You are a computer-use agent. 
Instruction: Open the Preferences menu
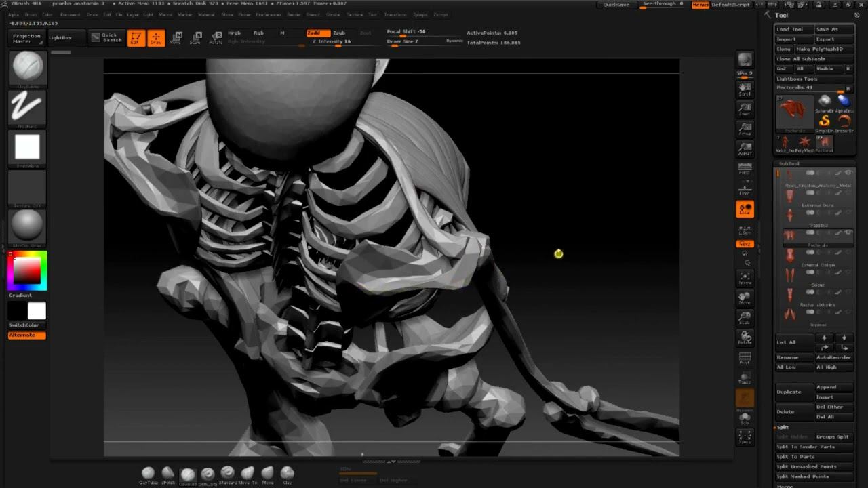tap(269, 14)
